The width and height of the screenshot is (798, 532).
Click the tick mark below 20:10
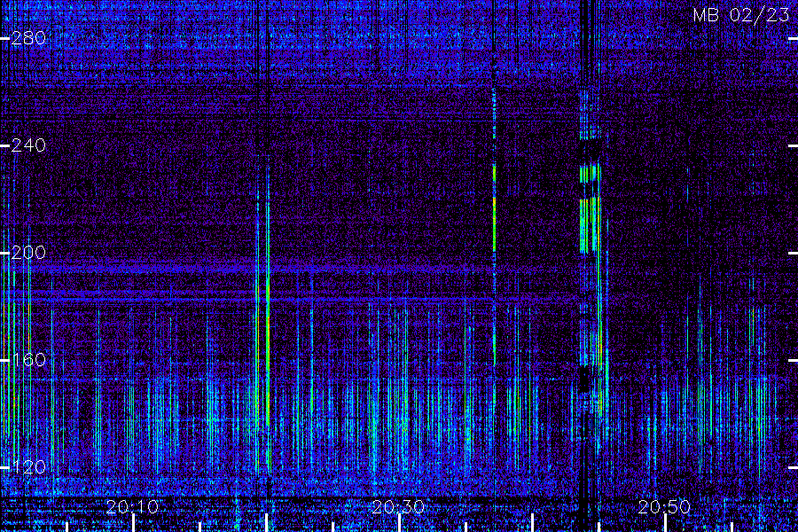(x=133, y=523)
